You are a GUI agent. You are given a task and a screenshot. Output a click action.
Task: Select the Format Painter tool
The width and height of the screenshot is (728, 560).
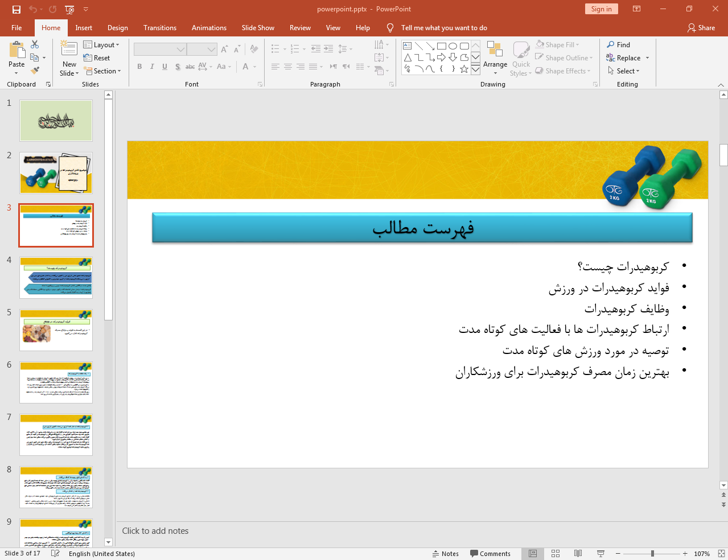tap(34, 70)
